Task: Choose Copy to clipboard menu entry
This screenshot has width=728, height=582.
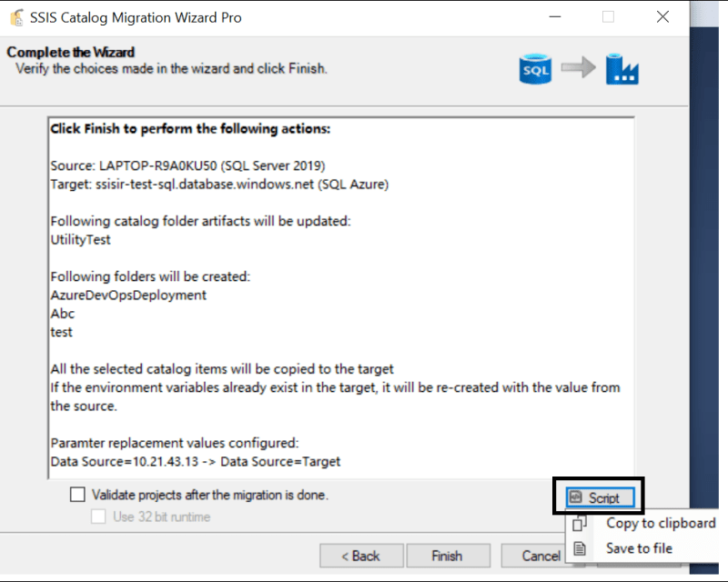Action: tap(643, 523)
